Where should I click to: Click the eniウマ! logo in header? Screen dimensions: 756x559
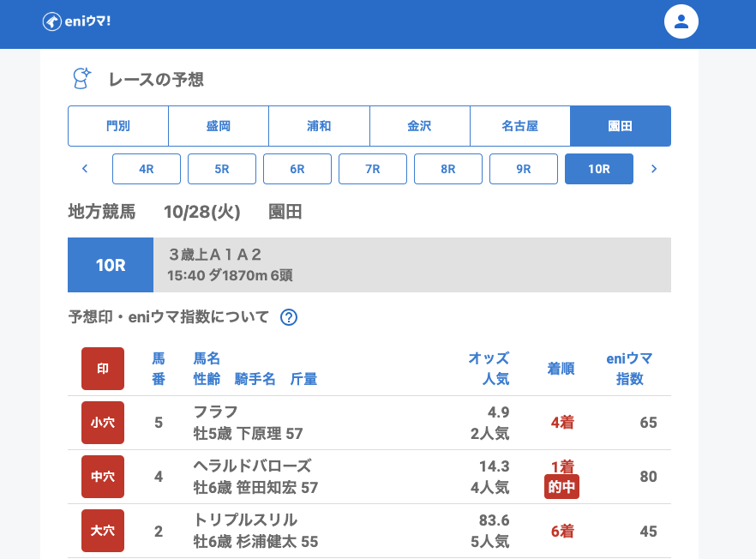click(x=76, y=21)
